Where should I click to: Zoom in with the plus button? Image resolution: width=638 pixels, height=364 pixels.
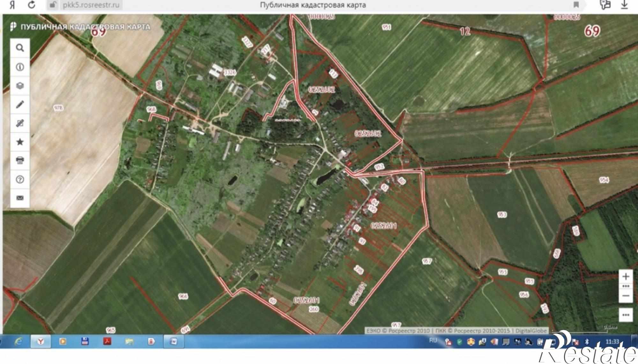pos(626,276)
